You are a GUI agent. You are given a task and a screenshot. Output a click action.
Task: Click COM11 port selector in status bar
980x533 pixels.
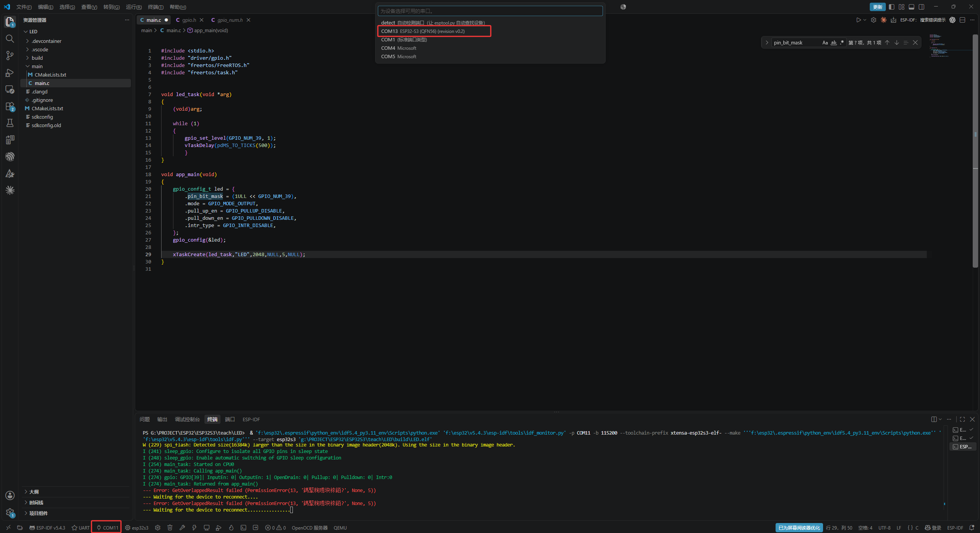pos(107,528)
